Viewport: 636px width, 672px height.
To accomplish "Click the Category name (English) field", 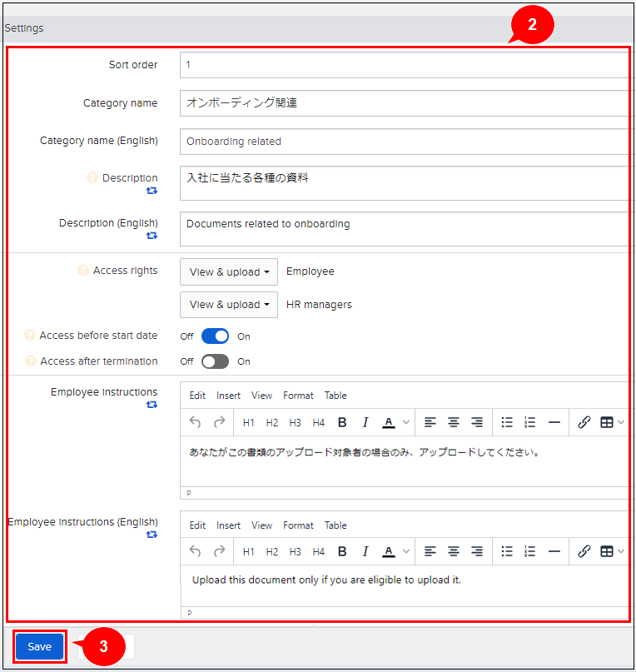I will tap(405, 142).
